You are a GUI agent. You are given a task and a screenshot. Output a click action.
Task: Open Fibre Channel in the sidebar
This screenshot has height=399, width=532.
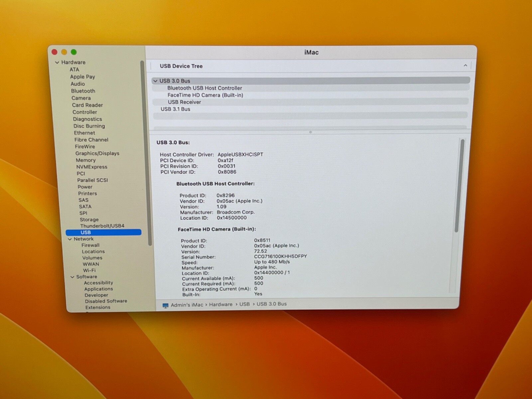point(91,140)
